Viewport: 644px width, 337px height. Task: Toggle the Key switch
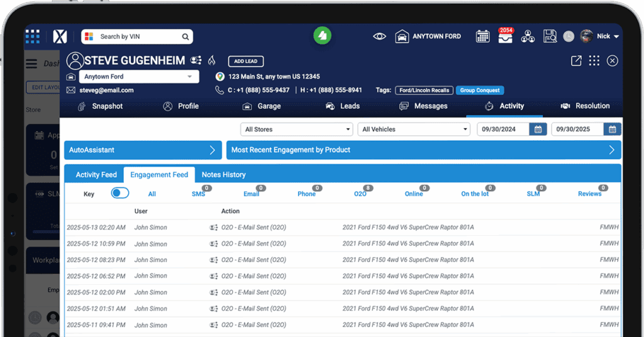click(x=120, y=193)
